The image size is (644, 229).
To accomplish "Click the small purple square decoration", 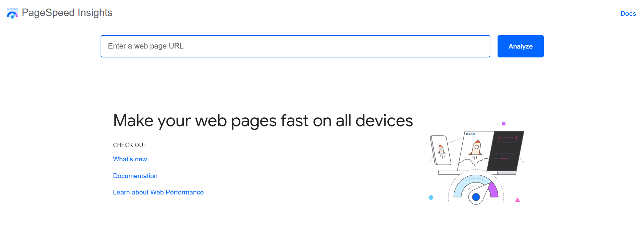I will point(504,124).
